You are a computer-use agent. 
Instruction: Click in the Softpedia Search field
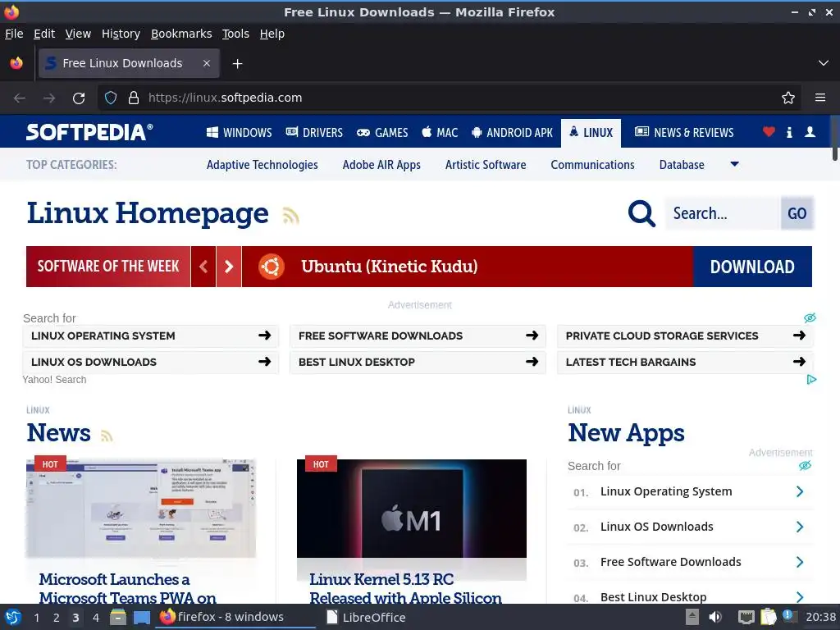pyautogui.click(x=722, y=213)
